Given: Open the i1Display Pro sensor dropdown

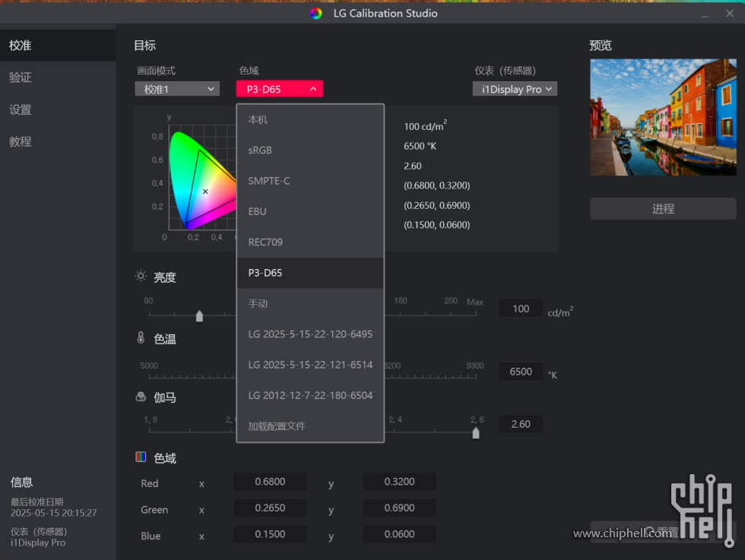Looking at the screenshot, I should click(515, 89).
